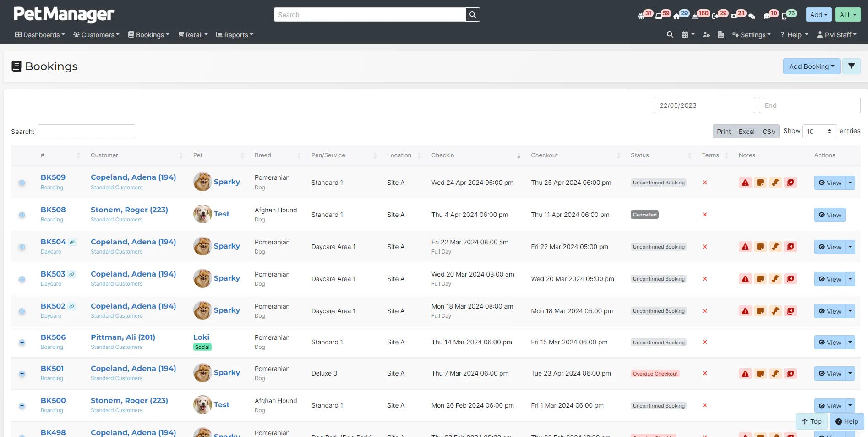This screenshot has width=868, height=437.
Task: Open the Reports menu
Action: pyautogui.click(x=234, y=34)
